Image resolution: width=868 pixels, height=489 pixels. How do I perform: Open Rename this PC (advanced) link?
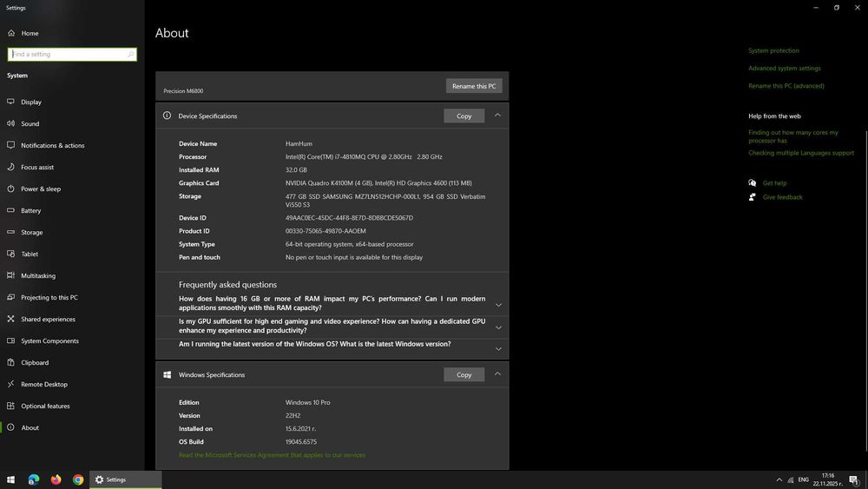786,86
